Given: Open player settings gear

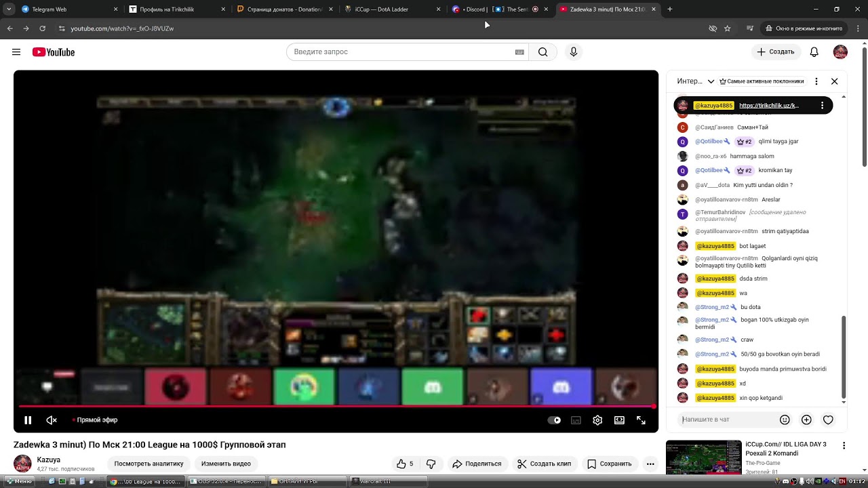Looking at the screenshot, I should click(x=597, y=420).
